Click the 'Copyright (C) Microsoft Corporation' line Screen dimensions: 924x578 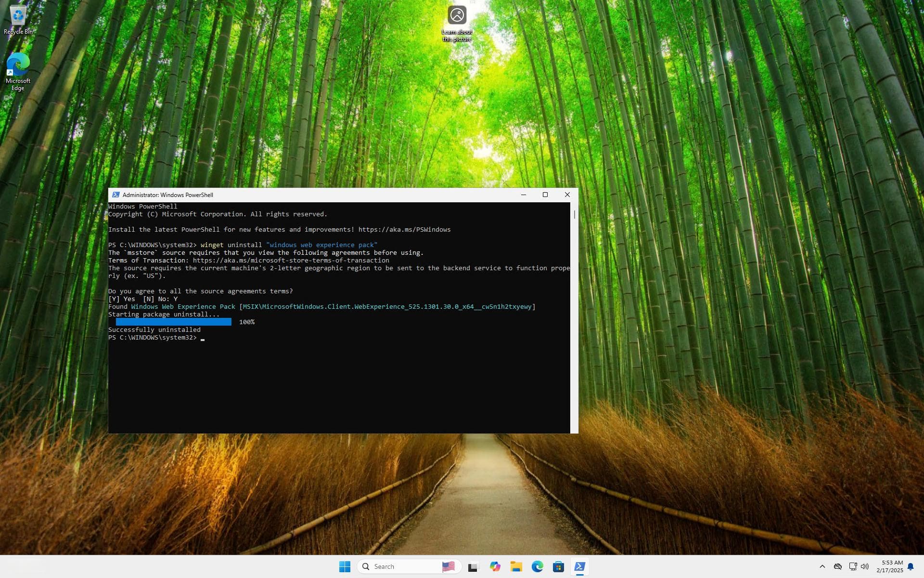tap(218, 214)
